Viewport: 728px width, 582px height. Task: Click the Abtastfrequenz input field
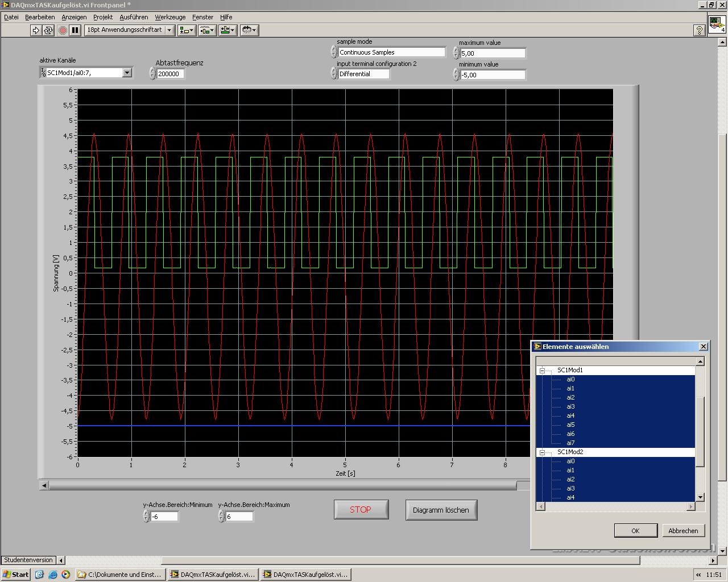[x=169, y=74]
